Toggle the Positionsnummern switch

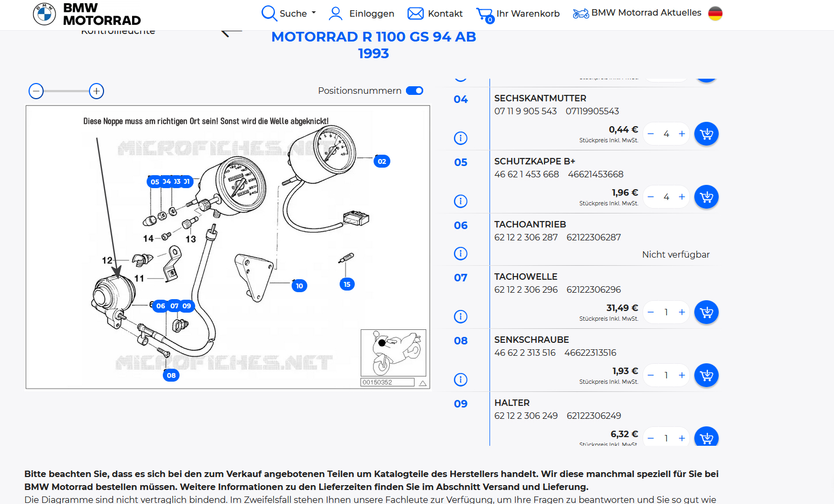[x=415, y=91]
